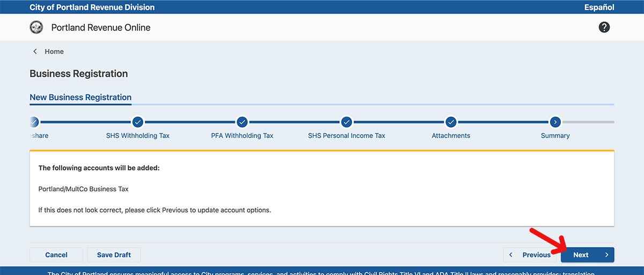
Task: Select the PFA Withholding Tax step checkmark
Action: tap(242, 122)
